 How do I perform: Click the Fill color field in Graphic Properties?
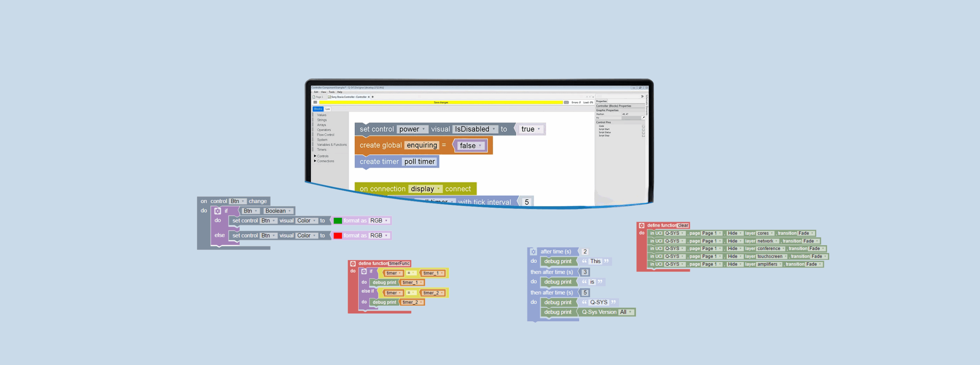pos(631,118)
